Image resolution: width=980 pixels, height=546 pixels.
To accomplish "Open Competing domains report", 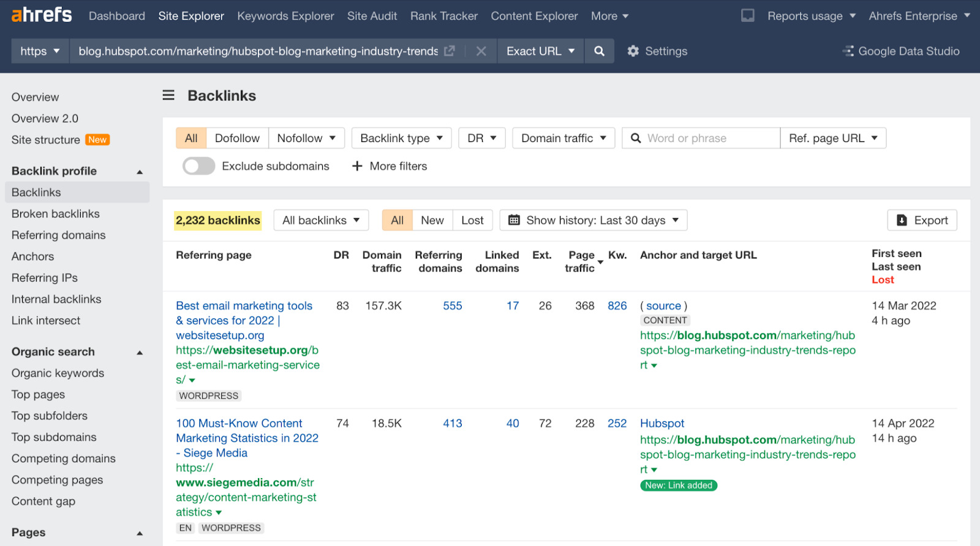I will (64, 458).
